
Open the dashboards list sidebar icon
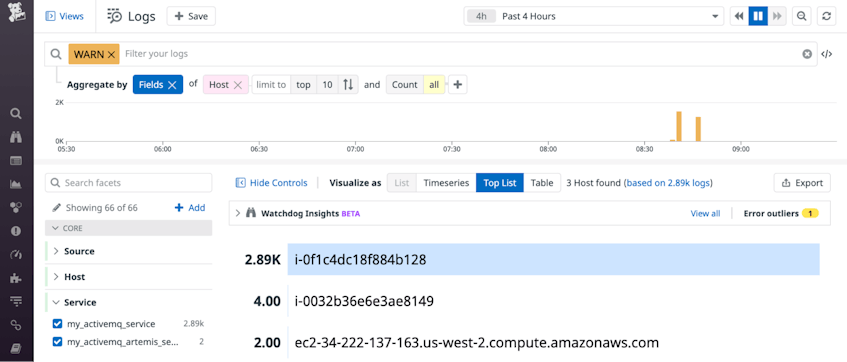pyautogui.click(x=16, y=160)
